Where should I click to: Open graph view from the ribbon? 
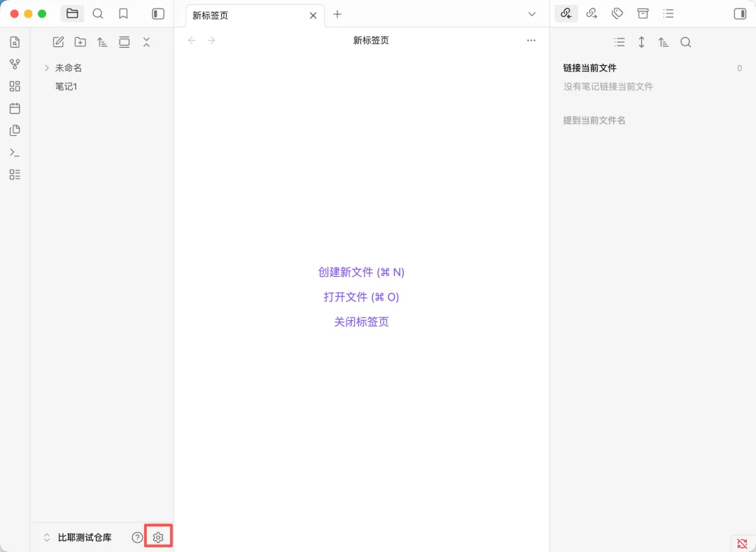pyautogui.click(x=15, y=64)
